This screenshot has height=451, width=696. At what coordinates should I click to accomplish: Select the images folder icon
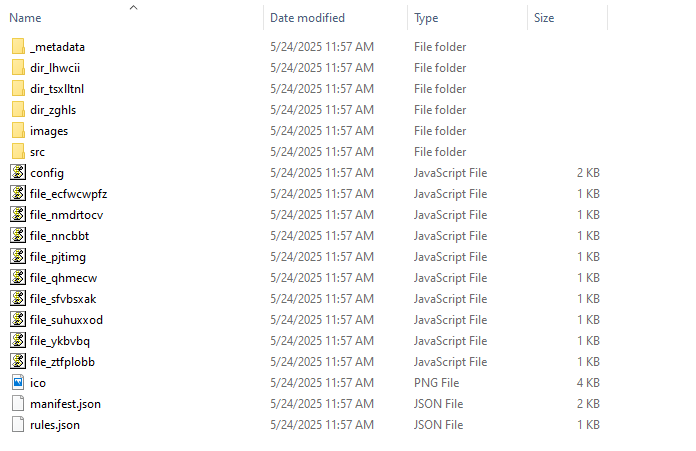point(18,131)
